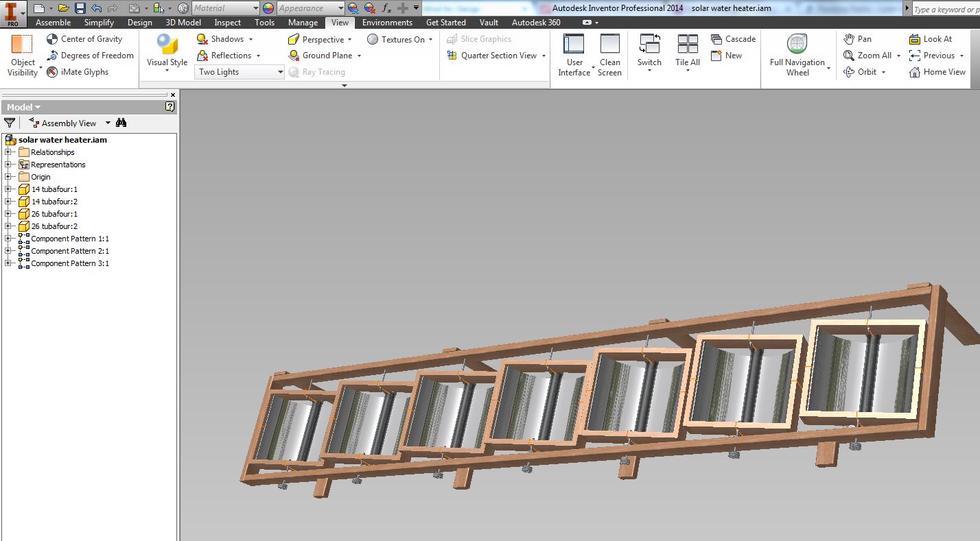
Task: Expand 14 tubafour:1 component
Action: coord(8,189)
